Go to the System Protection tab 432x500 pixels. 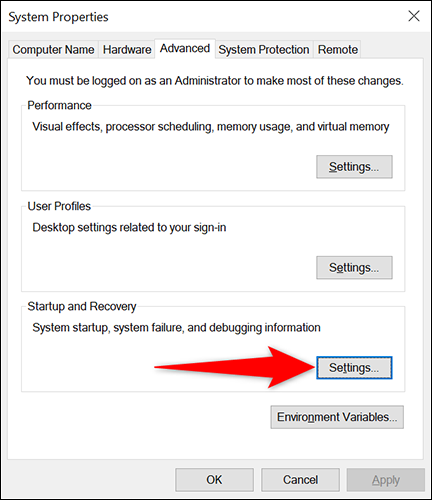264,50
